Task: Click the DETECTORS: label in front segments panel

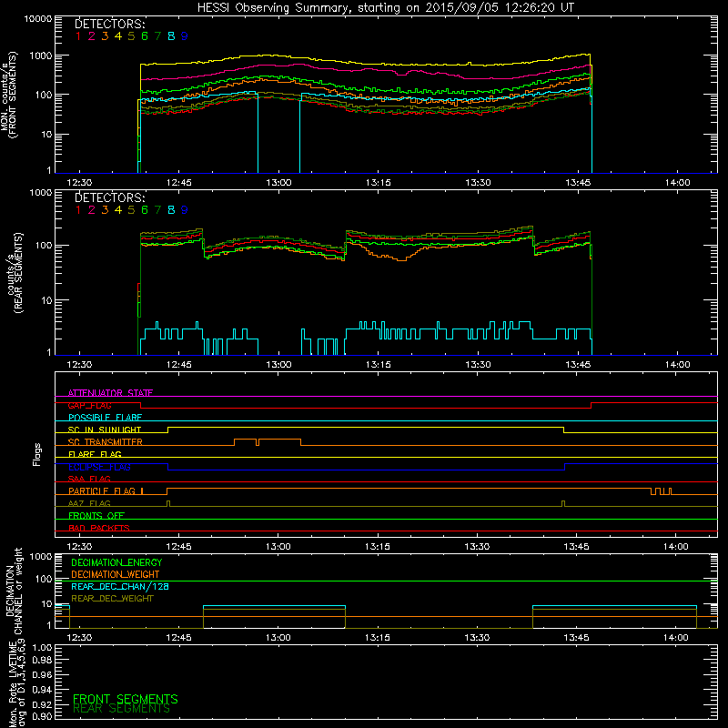Action: 110,24
